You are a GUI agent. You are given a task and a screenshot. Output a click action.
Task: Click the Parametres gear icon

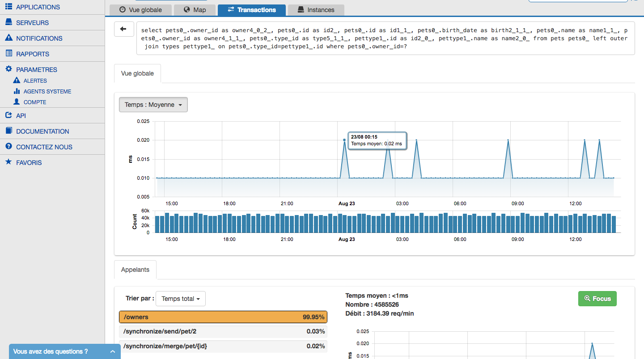pos(8,69)
